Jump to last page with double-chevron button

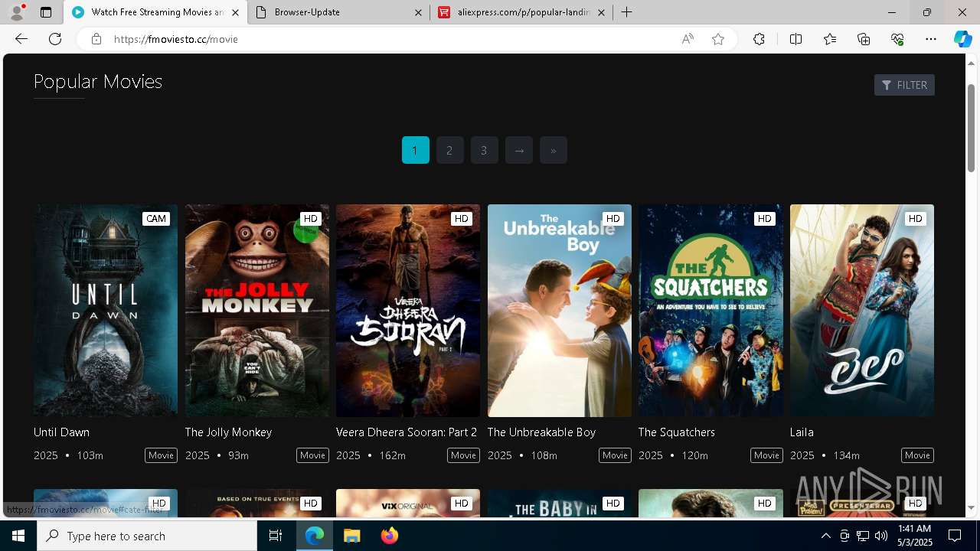click(x=553, y=150)
